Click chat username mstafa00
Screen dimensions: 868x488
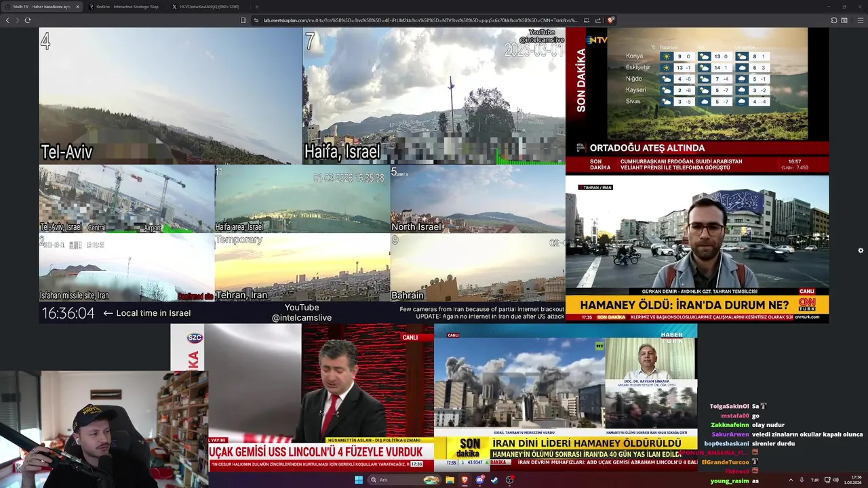[735, 415]
